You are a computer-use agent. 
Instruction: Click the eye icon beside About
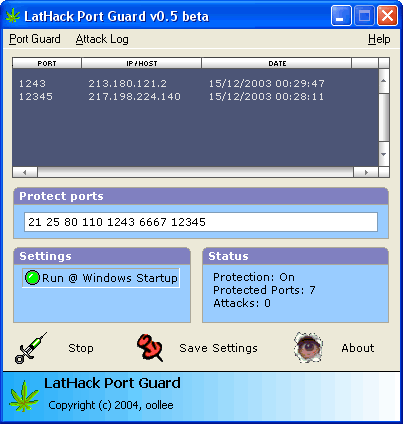(x=308, y=348)
